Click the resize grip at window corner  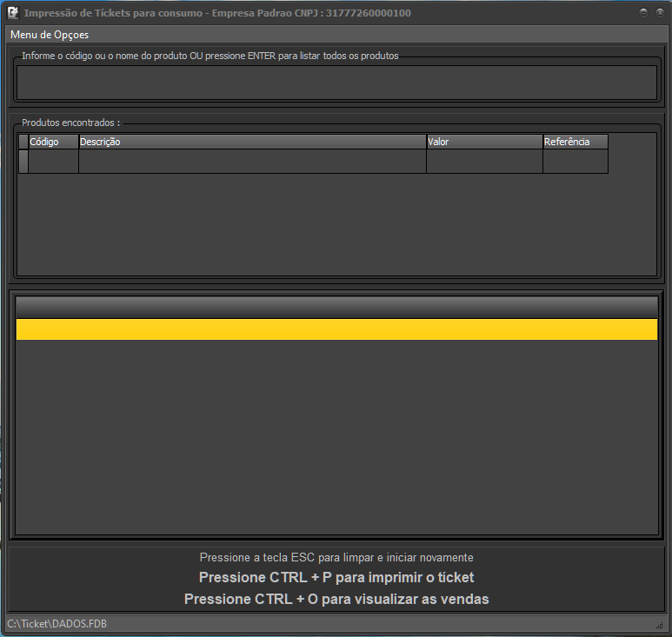coord(660,625)
